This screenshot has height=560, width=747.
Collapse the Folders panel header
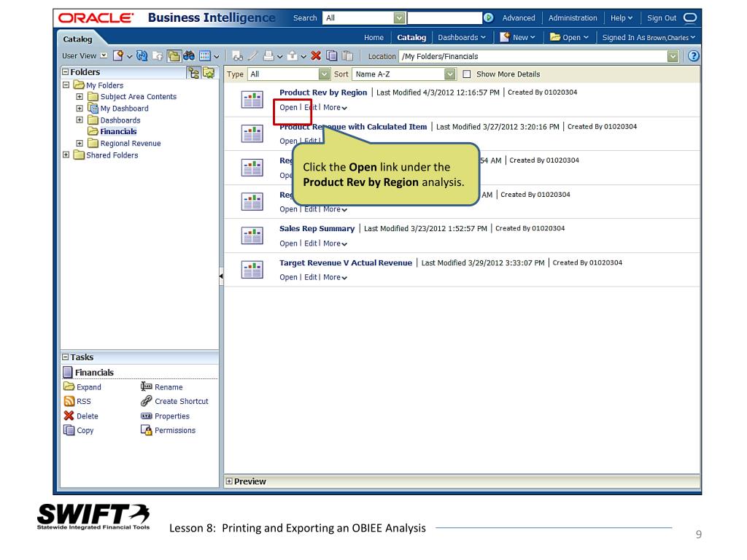tap(65, 72)
